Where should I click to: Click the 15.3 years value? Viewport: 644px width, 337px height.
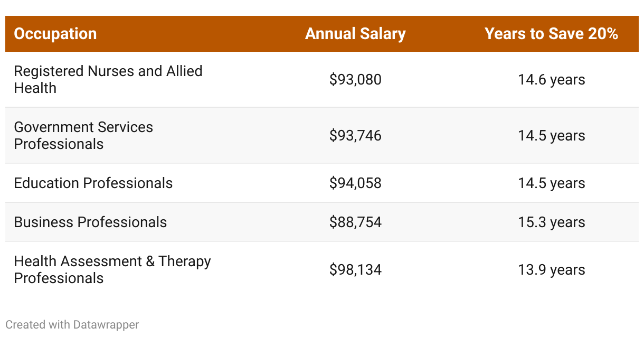[x=551, y=222]
